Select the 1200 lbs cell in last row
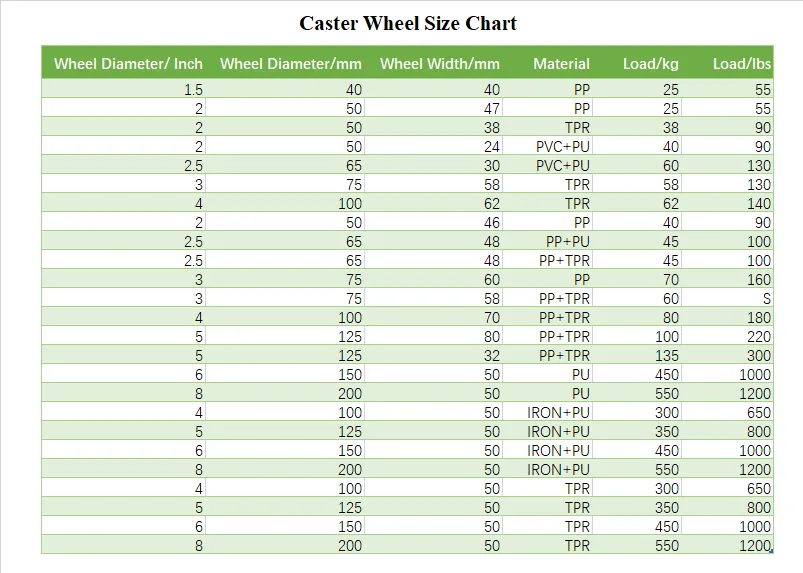The image size is (803, 573). (x=727, y=545)
